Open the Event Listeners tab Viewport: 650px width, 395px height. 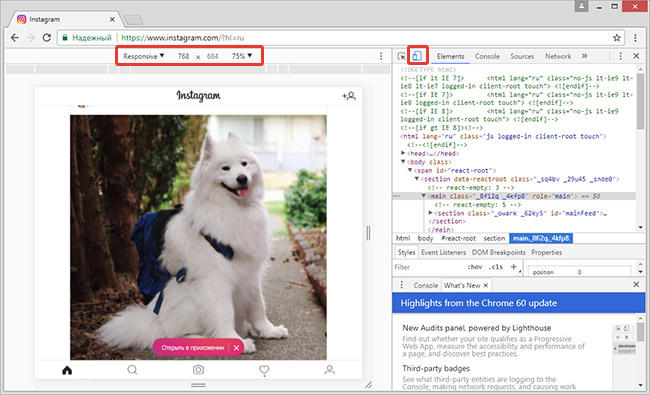point(444,252)
